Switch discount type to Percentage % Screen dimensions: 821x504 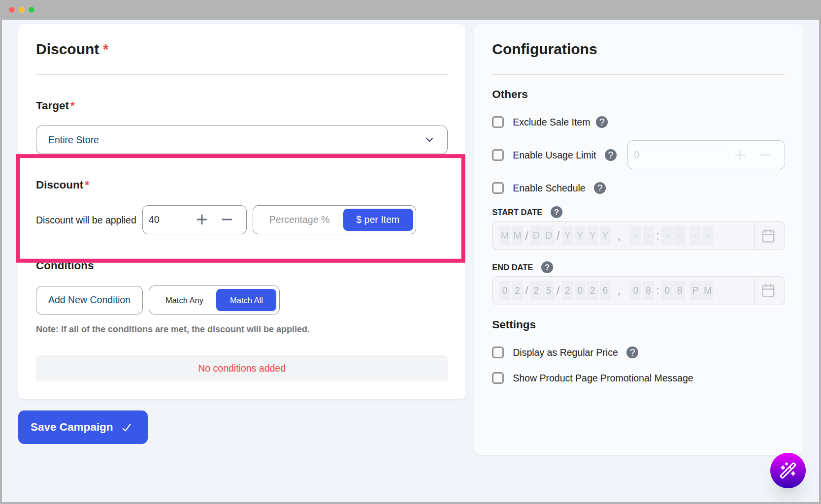tap(299, 220)
